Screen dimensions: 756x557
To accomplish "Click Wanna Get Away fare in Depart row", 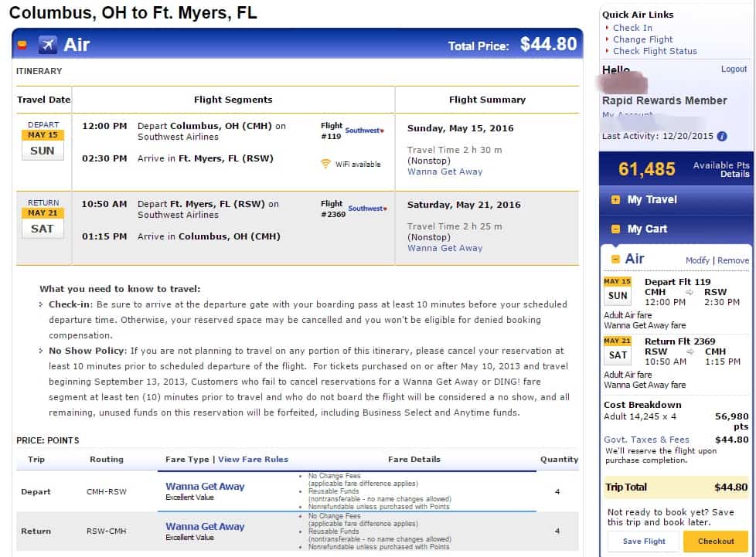I will tap(205, 486).
